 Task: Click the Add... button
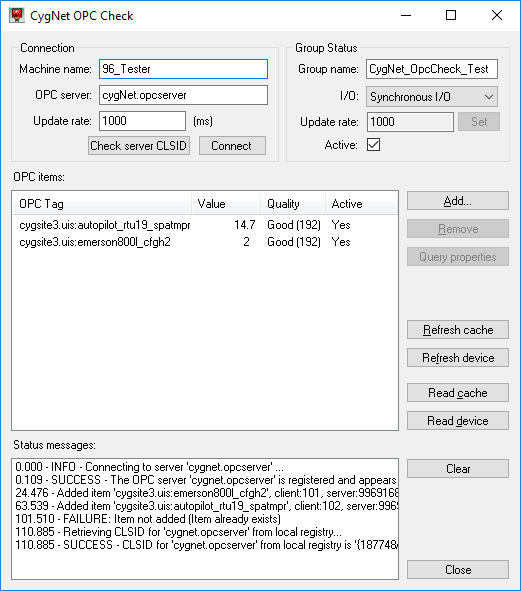pos(458,201)
